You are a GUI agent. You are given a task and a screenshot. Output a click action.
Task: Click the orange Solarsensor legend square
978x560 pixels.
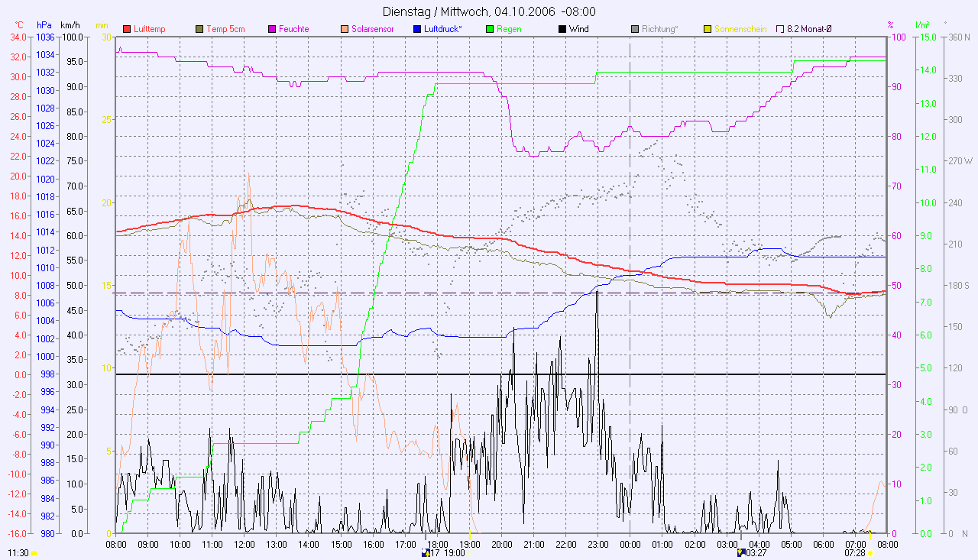(x=345, y=29)
